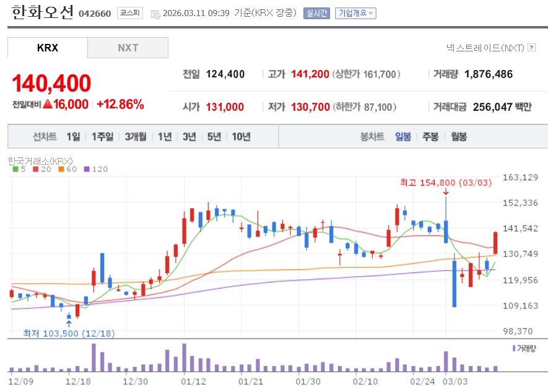
Task: Select the 일봉 daily candle chart
Action: click(x=403, y=137)
